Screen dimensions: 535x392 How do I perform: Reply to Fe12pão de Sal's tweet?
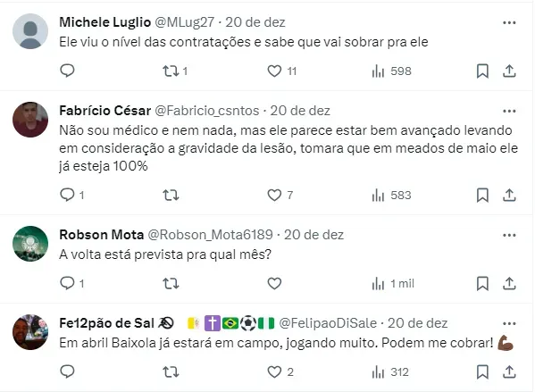67,371
